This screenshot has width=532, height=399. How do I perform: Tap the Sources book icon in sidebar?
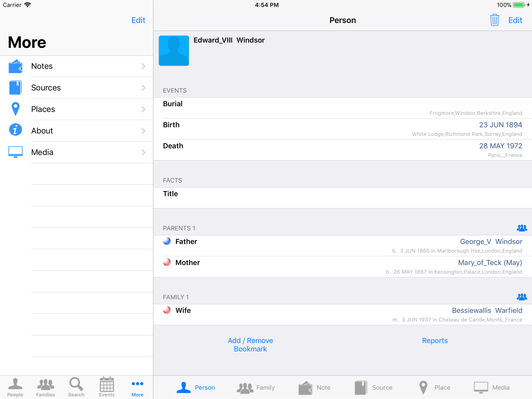[15, 88]
